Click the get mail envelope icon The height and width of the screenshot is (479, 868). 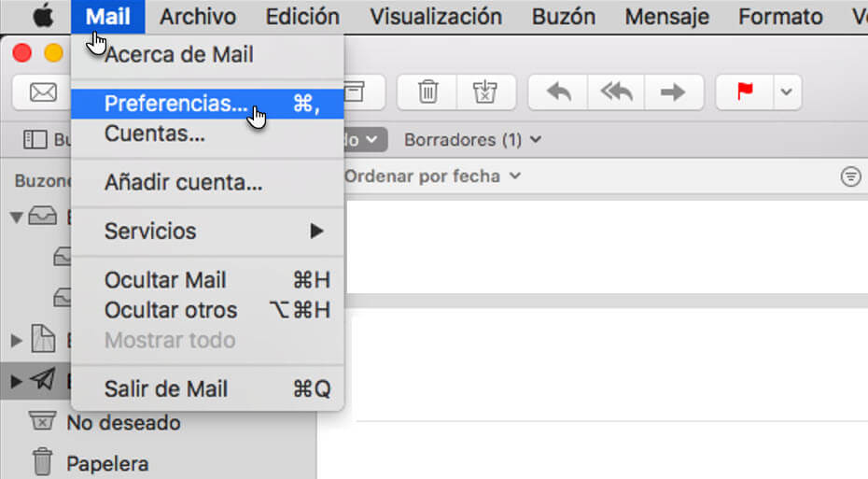click(42, 92)
